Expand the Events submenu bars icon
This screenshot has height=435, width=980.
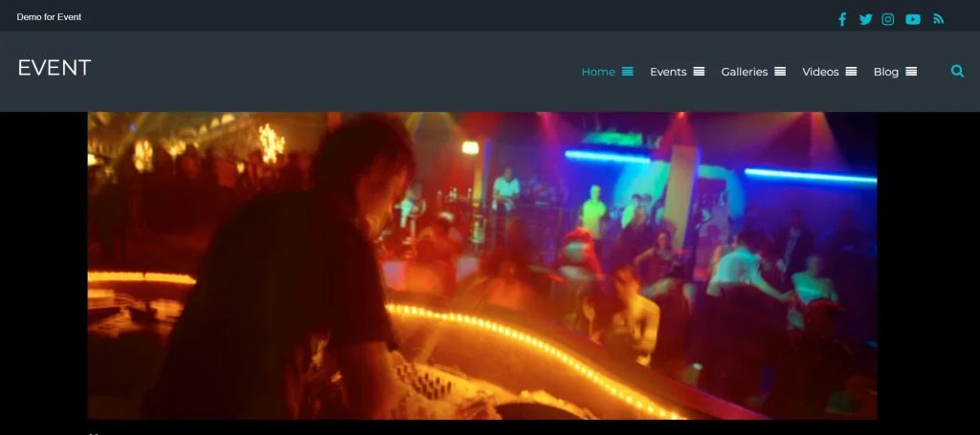click(699, 71)
